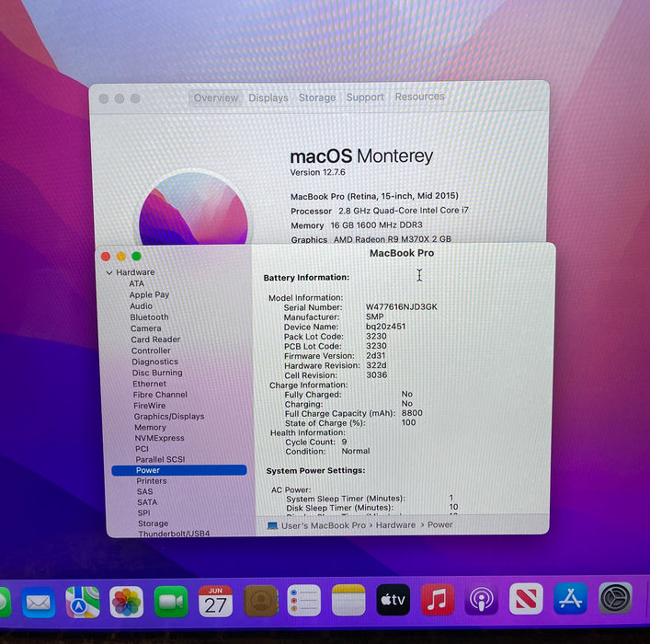Click Power in the path bar
The width and height of the screenshot is (650, 644).
tap(439, 524)
